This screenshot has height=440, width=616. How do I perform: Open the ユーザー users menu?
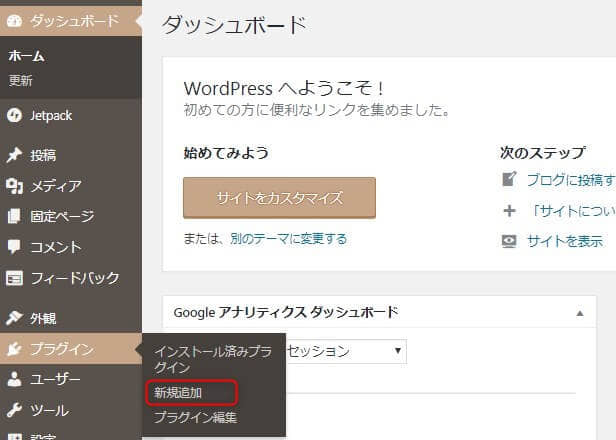click(71, 379)
